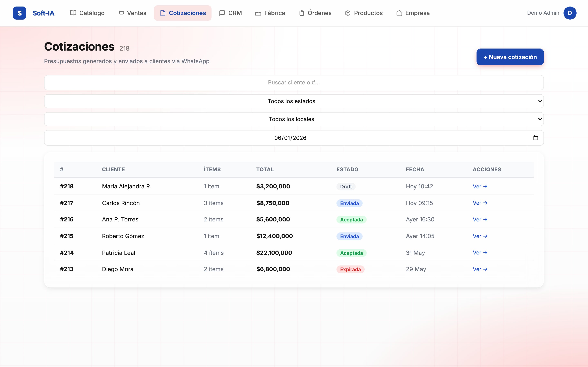Select the Expirada status badge
588x367 pixels.
click(x=350, y=269)
